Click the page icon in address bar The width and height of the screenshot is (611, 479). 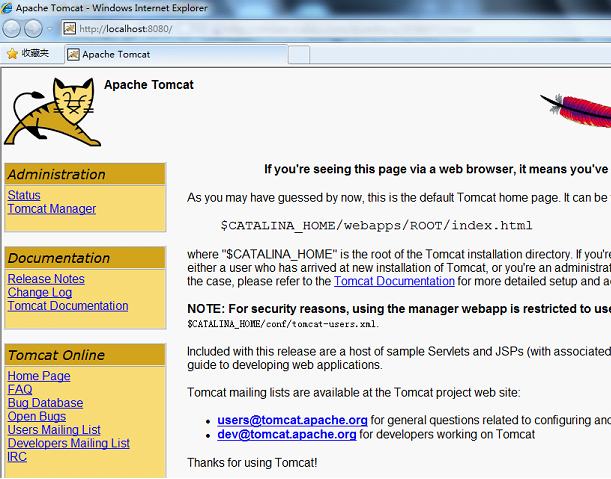(x=70, y=28)
